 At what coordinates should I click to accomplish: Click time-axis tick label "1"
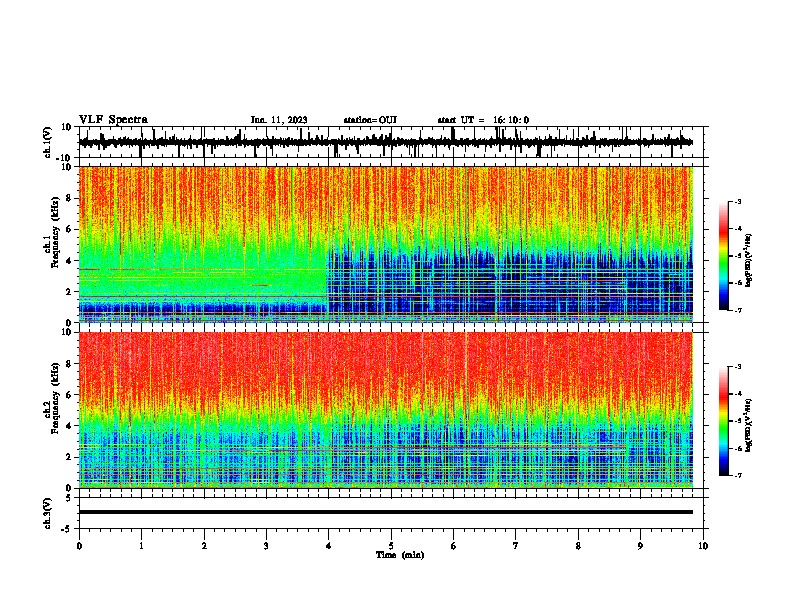click(x=141, y=546)
